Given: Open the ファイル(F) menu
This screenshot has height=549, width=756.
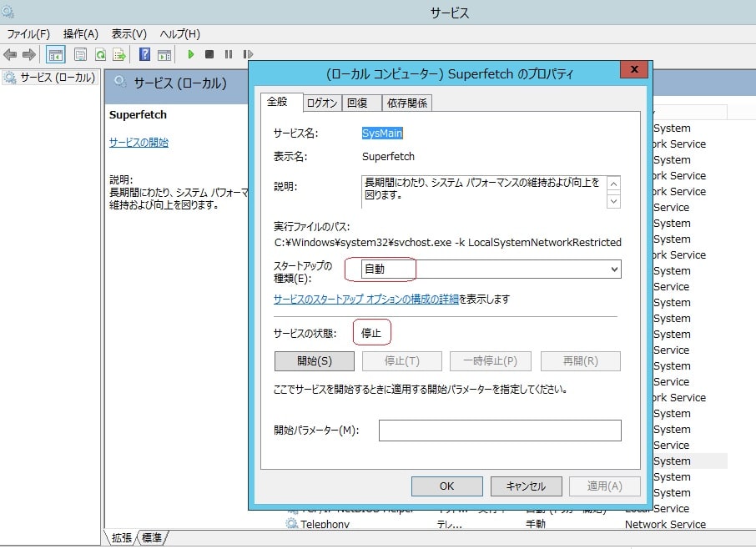Looking at the screenshot, I should 28,33.
